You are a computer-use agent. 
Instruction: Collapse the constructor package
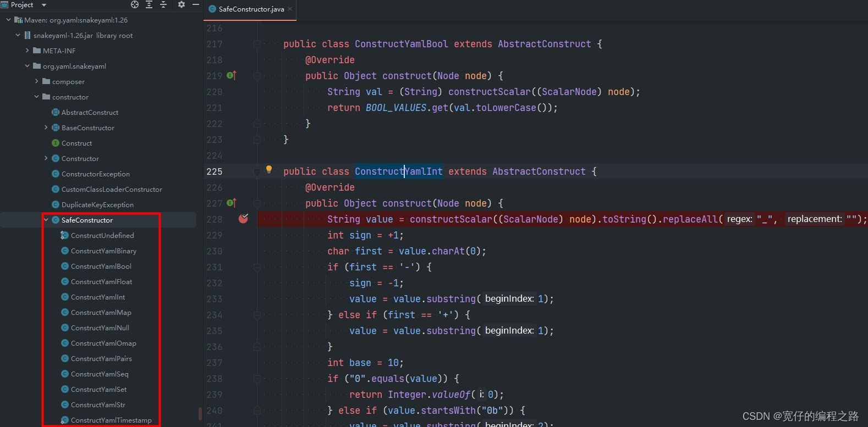37,97
